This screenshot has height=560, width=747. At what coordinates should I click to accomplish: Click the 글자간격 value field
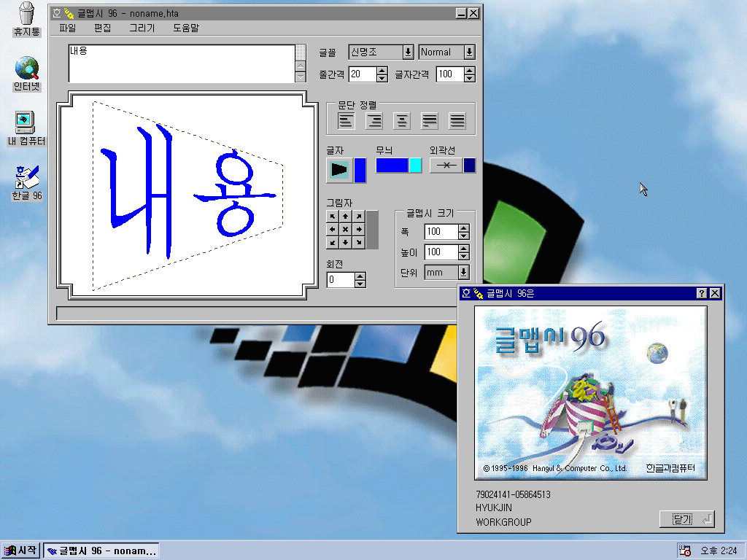click(x=450, y=74)
